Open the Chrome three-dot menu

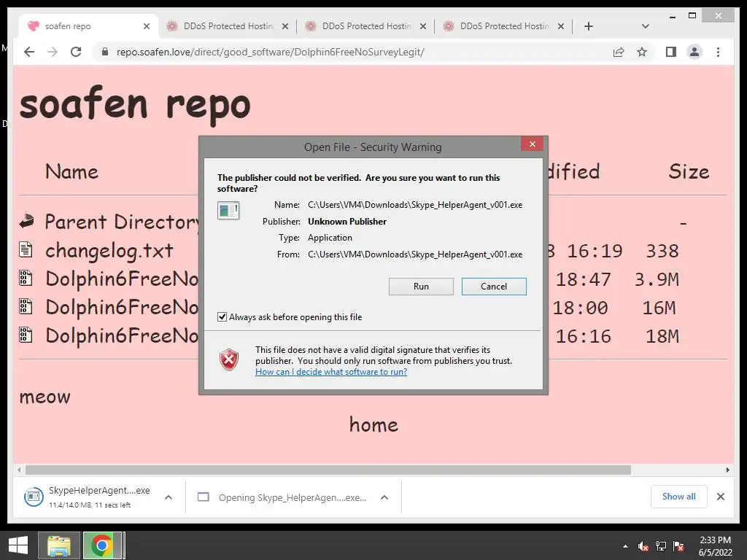[x=718, y=52]
